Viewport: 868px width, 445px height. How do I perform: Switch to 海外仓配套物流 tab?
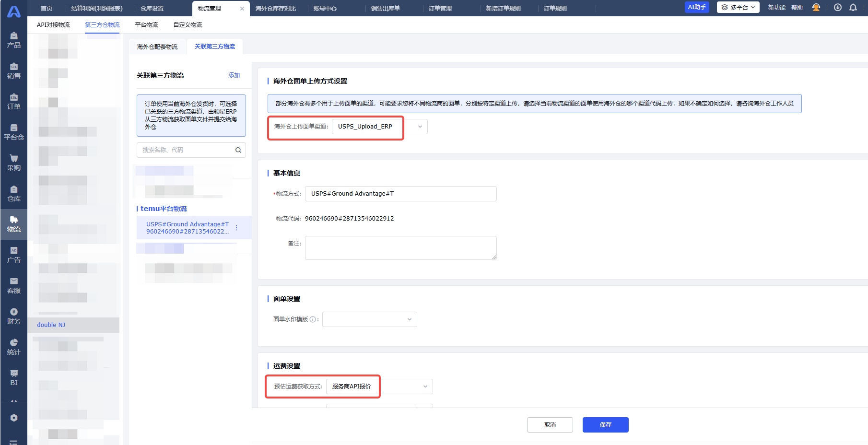(157, 47)
